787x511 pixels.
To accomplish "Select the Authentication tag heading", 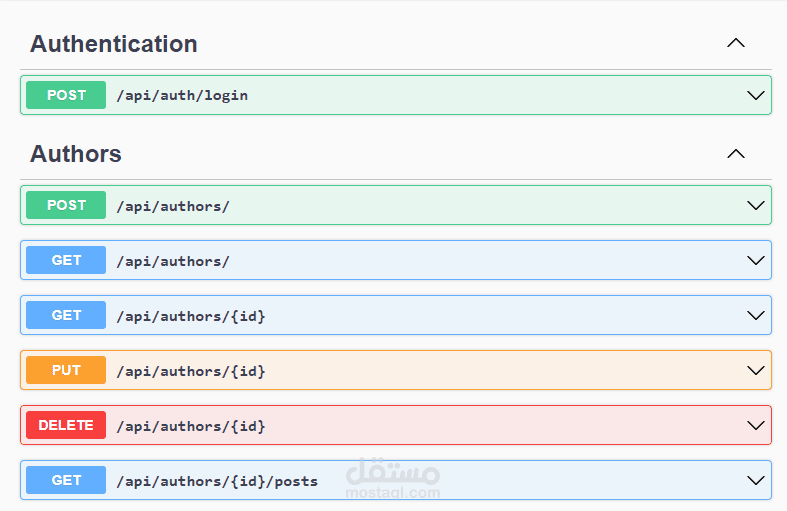I will (114, 44).
